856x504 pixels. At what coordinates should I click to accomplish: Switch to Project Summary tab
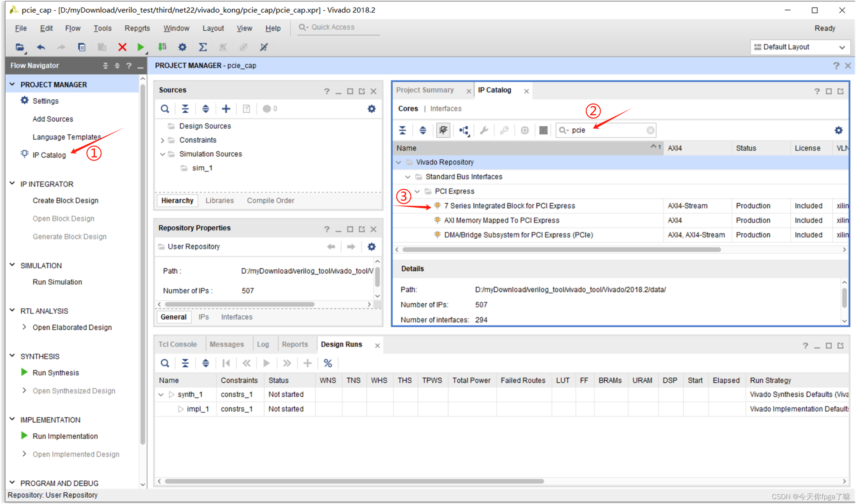(x=425, y=90)
